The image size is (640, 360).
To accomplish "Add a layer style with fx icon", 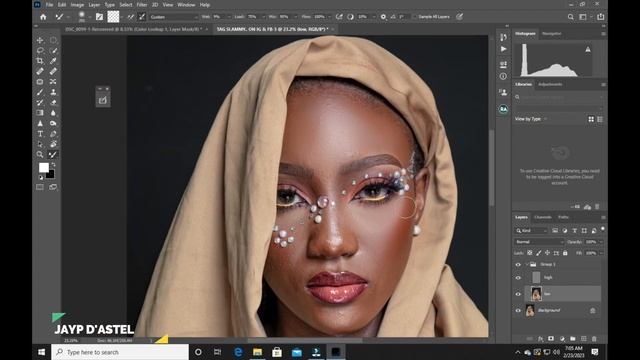I will click(540, 339).
